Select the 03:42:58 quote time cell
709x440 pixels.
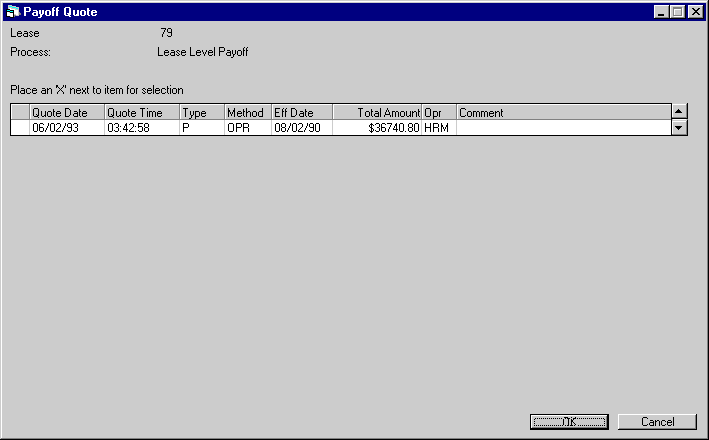point(142,128)
